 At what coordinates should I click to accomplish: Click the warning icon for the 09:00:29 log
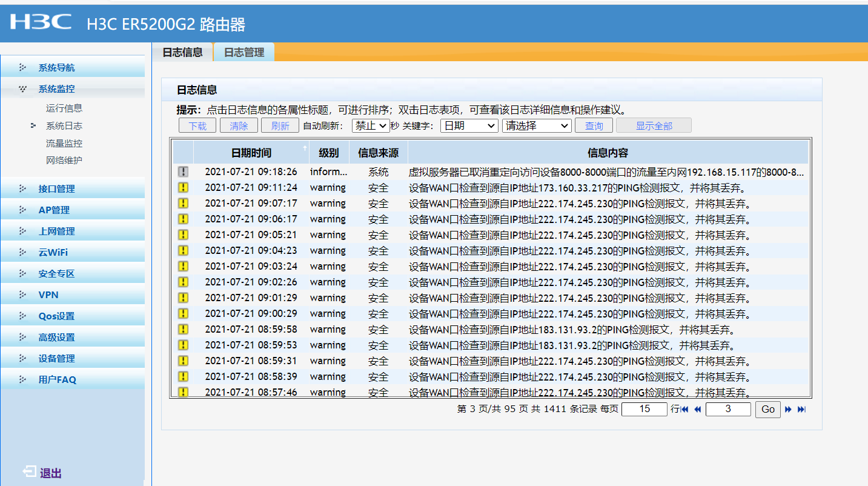click(x=183, y=314)
